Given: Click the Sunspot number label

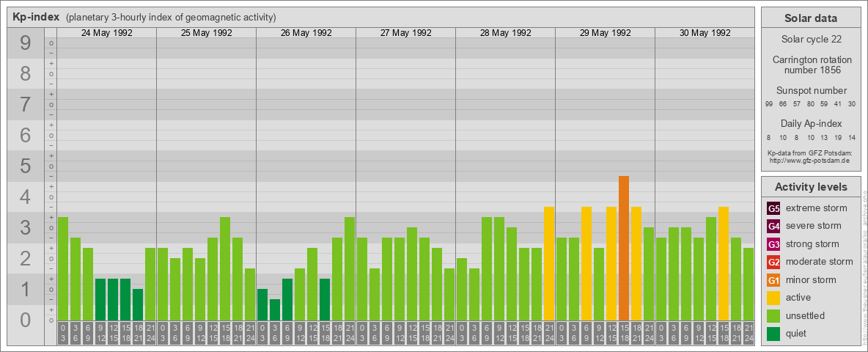Looking at the screenshot, I should [811, 91].
